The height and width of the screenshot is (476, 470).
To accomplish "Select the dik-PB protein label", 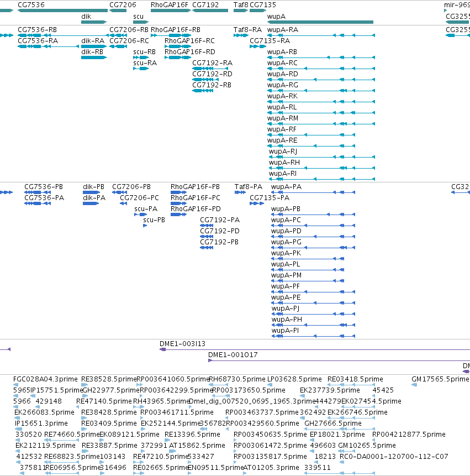I will pos(94,187).
